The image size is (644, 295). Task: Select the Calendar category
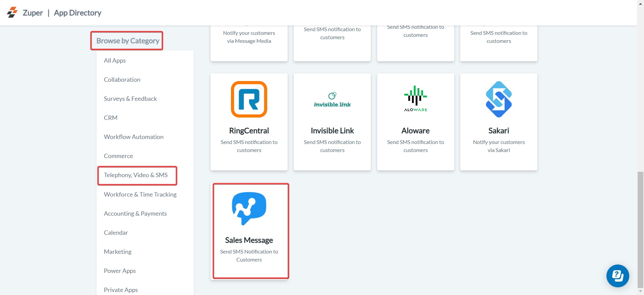[x=116, y=233]
